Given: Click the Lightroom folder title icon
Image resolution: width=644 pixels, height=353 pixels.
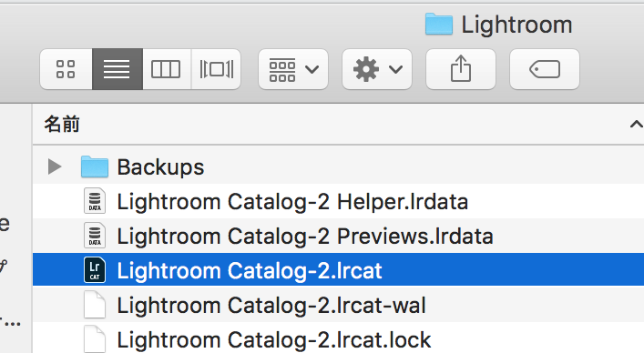Looking at the screenshot, I should coord(439,25).
